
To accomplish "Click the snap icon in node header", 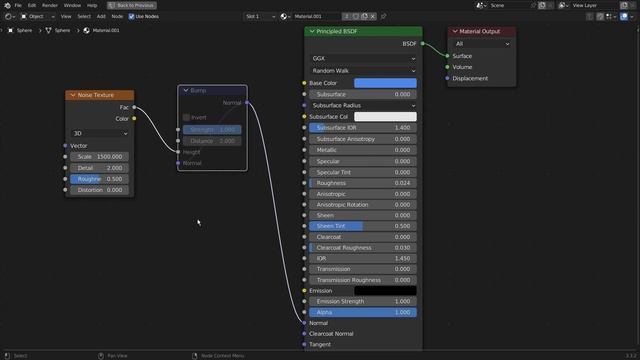I will pyautogui.click(x=600, y=16).
